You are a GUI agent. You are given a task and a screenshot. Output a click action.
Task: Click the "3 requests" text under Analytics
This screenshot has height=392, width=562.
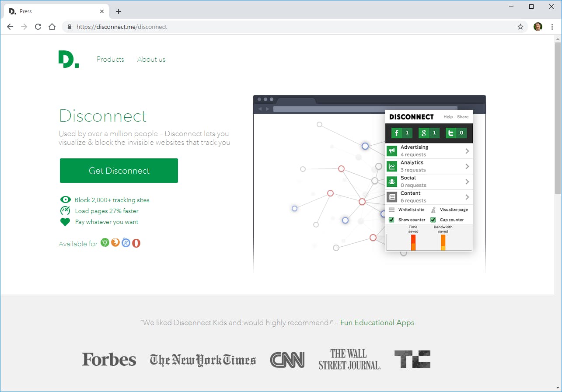[x=413, y=170]
